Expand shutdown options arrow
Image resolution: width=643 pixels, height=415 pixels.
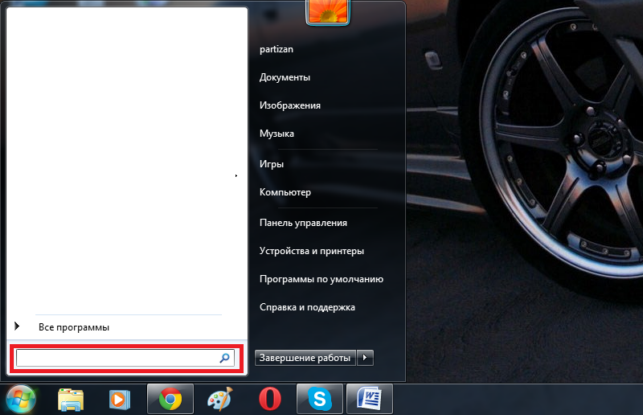pyautogui.click(x=365, y=358)
